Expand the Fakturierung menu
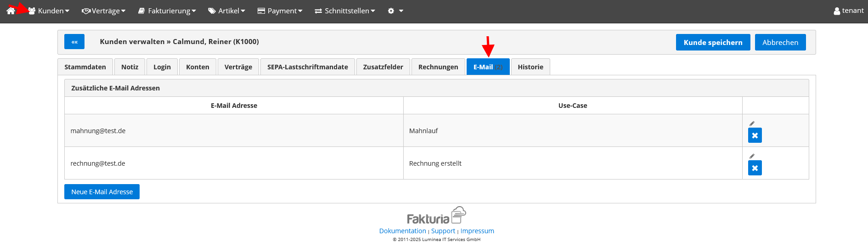 (x=167, y=11)
